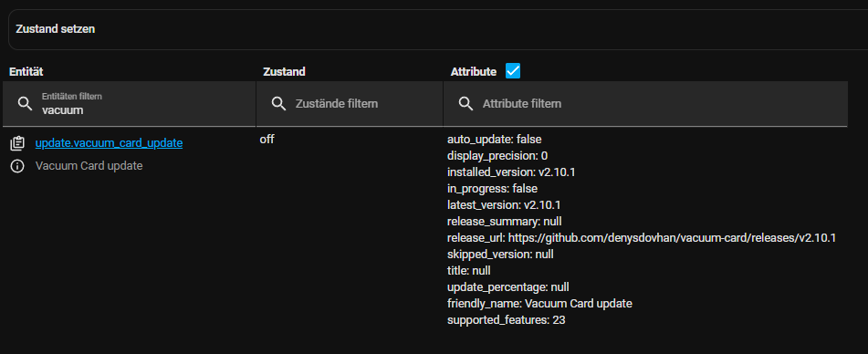Viewport: 868px width, 354px height.
Task: Focus the Zustände filtern input field
Action: click(x=350, y=103)
